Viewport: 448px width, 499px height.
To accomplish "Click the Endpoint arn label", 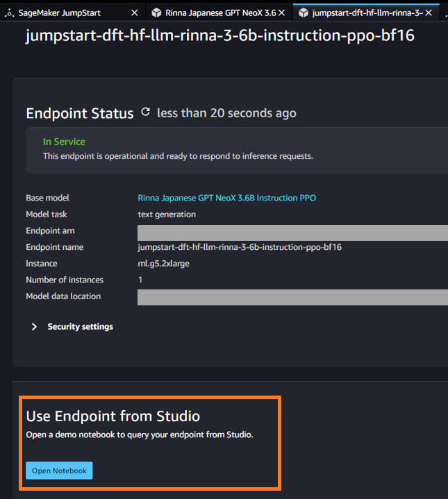I will coord(50,230).
